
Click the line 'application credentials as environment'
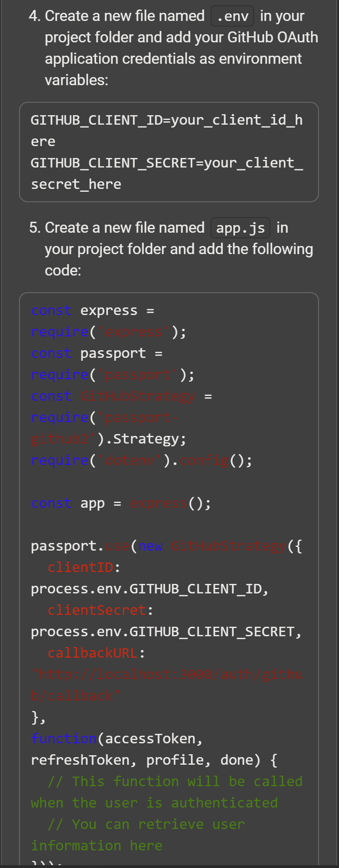173,59
